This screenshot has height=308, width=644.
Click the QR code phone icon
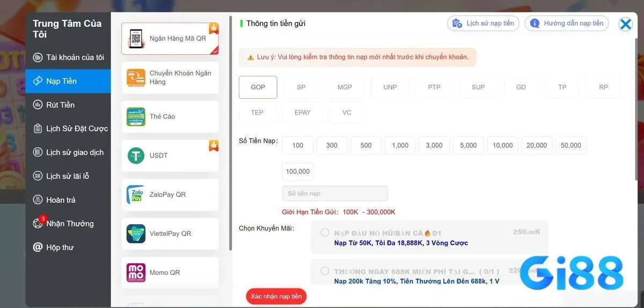pos(136,39)
